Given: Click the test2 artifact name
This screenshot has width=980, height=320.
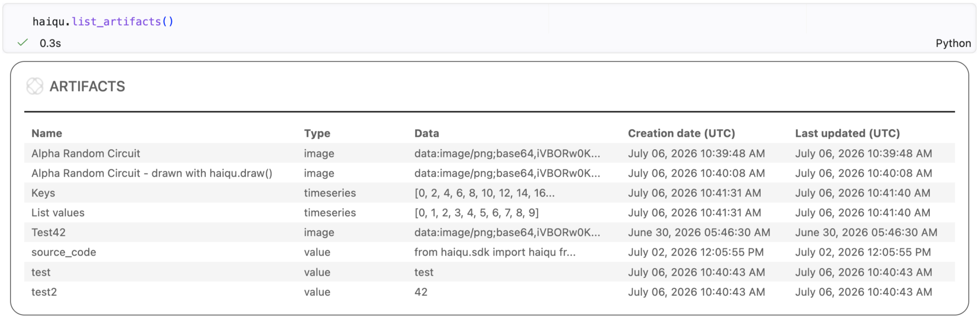Looking at the screenshot, I should tap(44, 292).
